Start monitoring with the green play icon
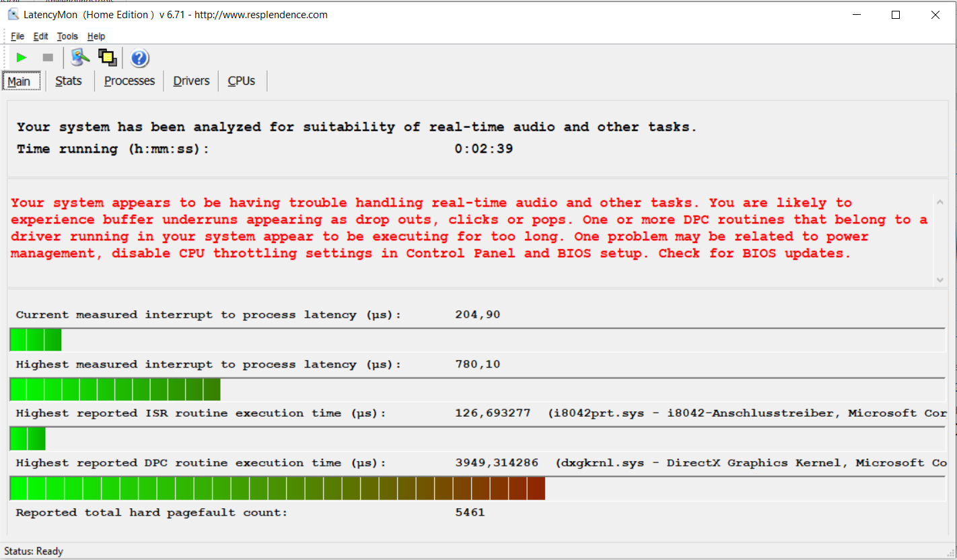Image resolution: width=957 pixels, height=560 pixels. (22, 58)
